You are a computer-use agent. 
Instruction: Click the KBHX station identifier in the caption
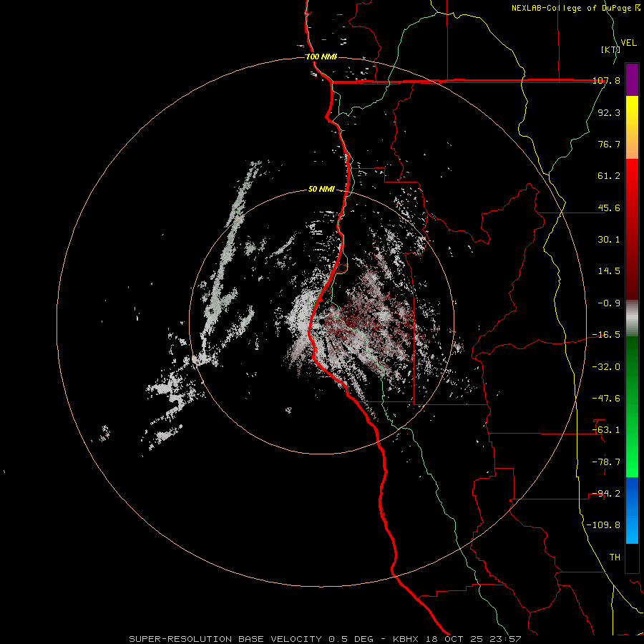pos(406,639)
